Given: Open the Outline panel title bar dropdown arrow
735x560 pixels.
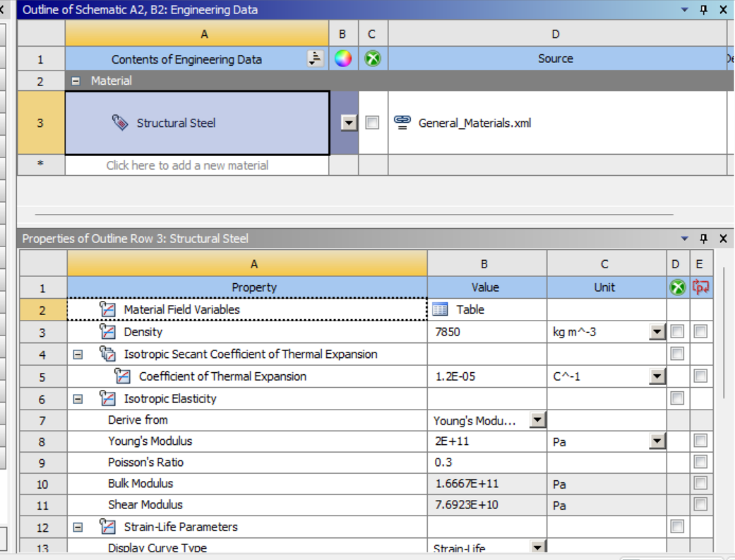Looking at the screenshot, I should (684, 10).
